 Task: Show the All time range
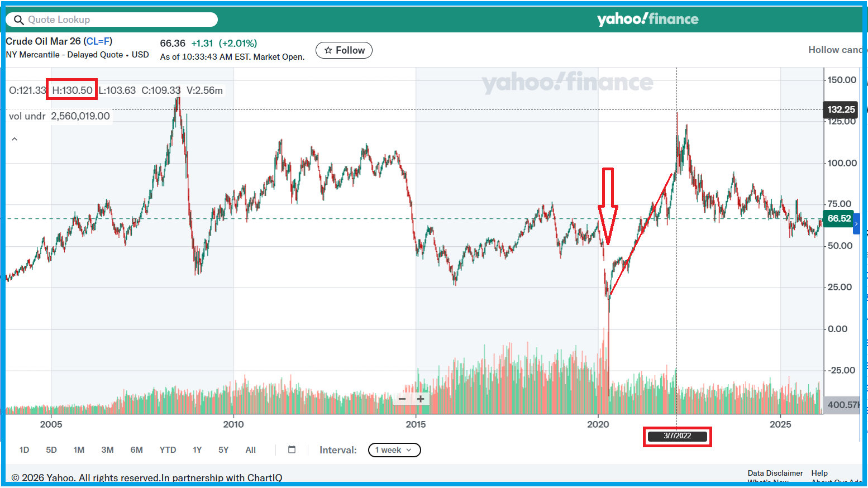[x=251, y=450]
